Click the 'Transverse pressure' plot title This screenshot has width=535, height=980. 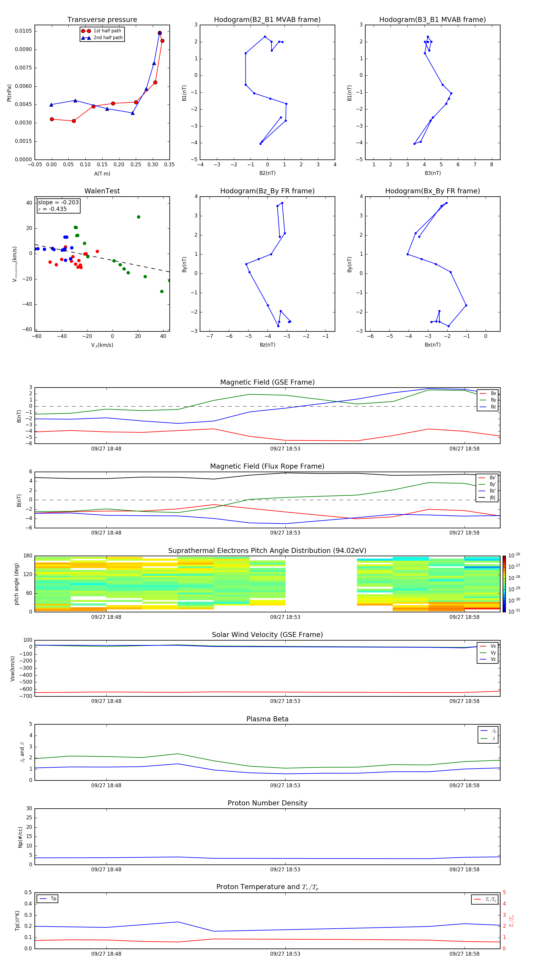[x=102, y=20]
